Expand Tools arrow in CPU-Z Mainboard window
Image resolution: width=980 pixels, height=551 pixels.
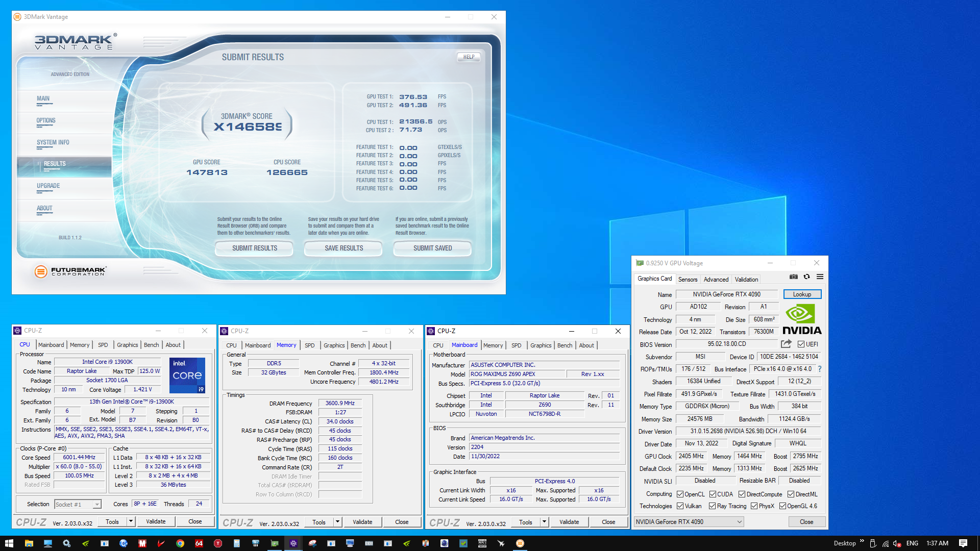point(544,522)
